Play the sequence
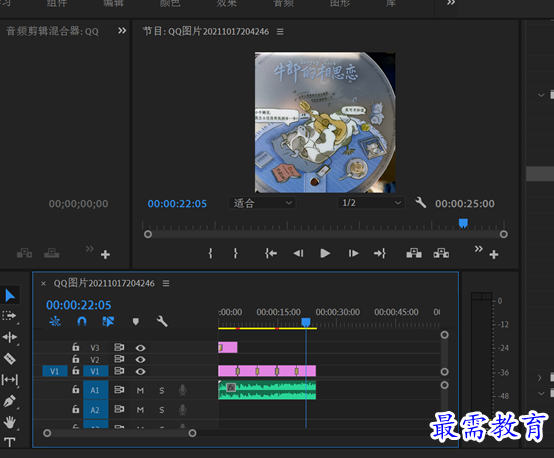The width and height of the screenshot is (554, 458). [325, 253]
